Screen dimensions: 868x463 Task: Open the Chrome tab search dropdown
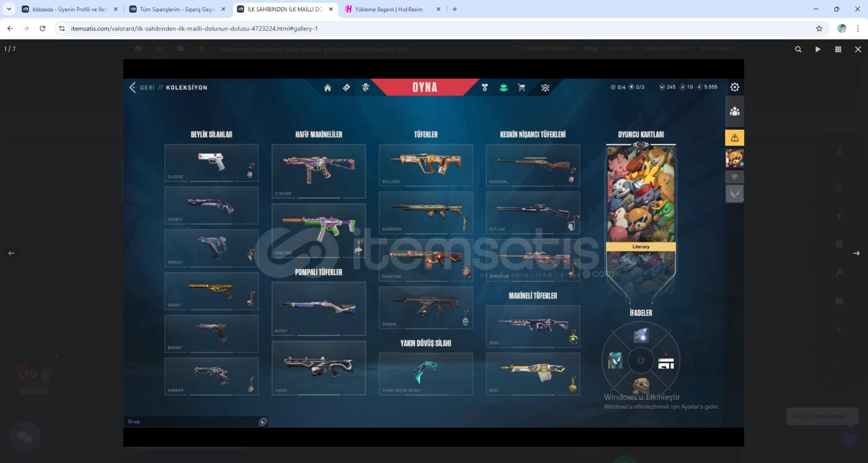pyautogui.click(x=9, y=9)
